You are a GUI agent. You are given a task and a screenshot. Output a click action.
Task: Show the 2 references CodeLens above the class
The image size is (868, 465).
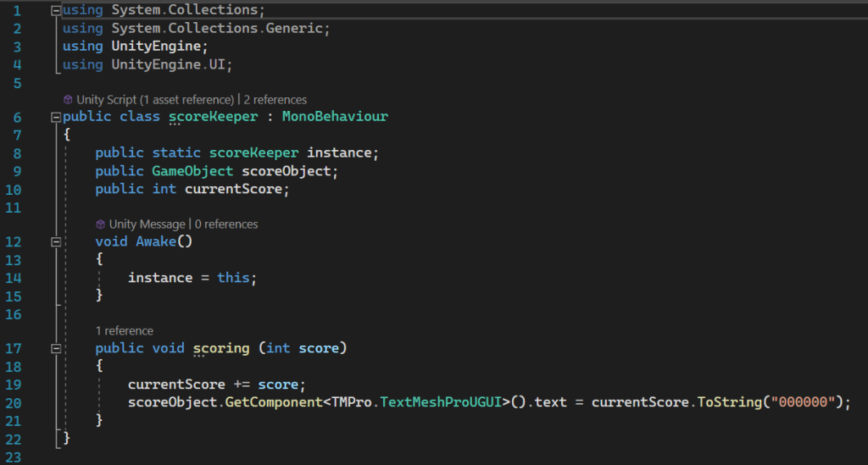[275, 100]
